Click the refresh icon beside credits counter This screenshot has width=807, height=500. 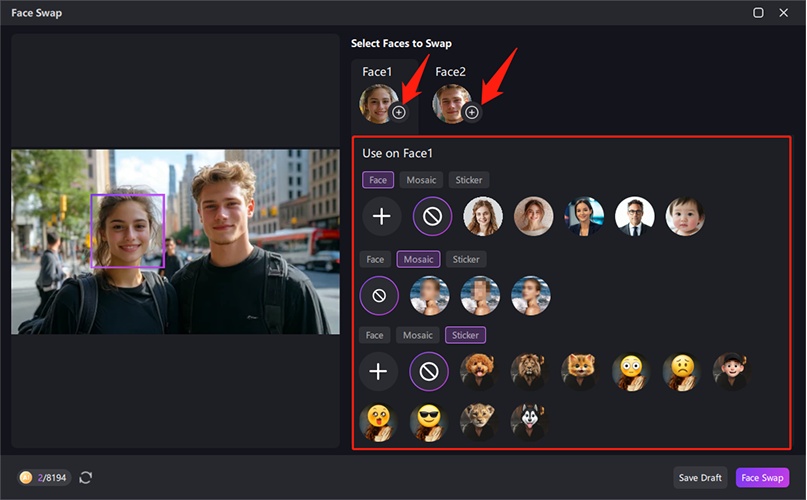[x=86, y=478]
